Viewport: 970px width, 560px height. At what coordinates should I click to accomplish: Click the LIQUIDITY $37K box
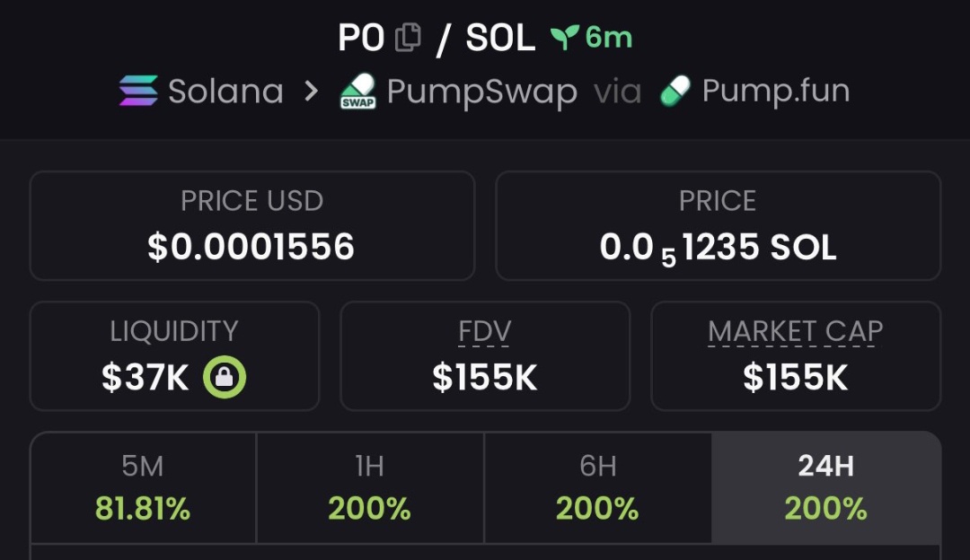[x=174, y=356]
